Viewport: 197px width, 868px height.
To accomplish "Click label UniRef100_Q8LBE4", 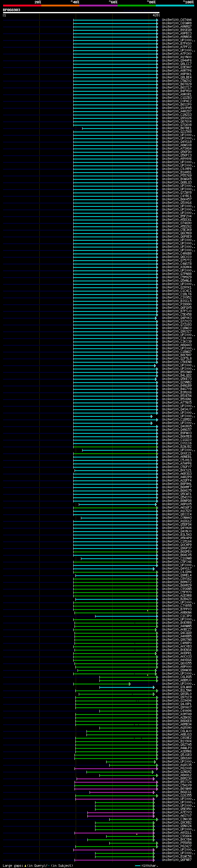I will tap(177, 78).
